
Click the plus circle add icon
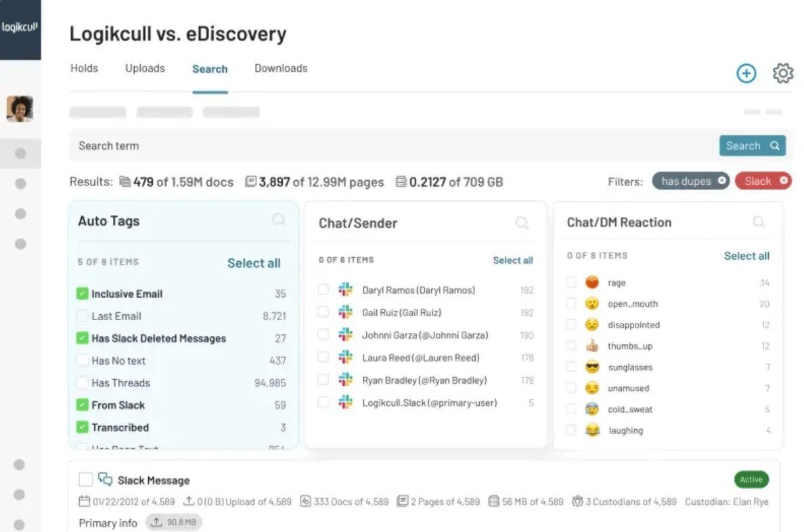click(x=746, y=73)
